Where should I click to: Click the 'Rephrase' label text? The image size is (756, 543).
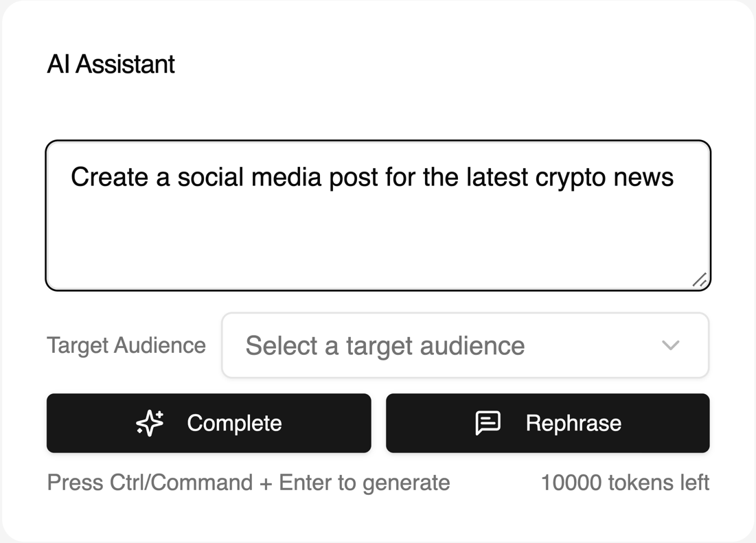tap(573, 424)
